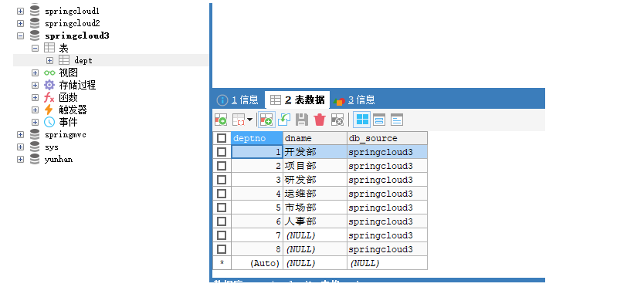The image size is (644, 287).
Task: Click the cancel changes icon
Action: (x=337, y=120)
